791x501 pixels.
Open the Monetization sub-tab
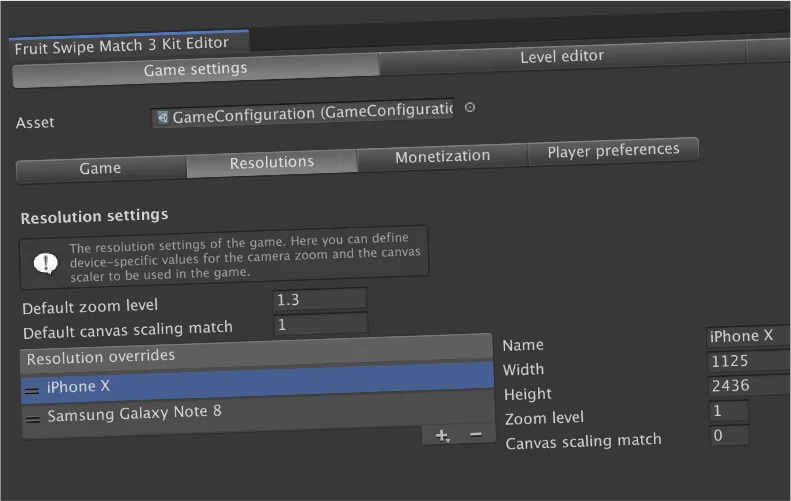tap(442, 156)
